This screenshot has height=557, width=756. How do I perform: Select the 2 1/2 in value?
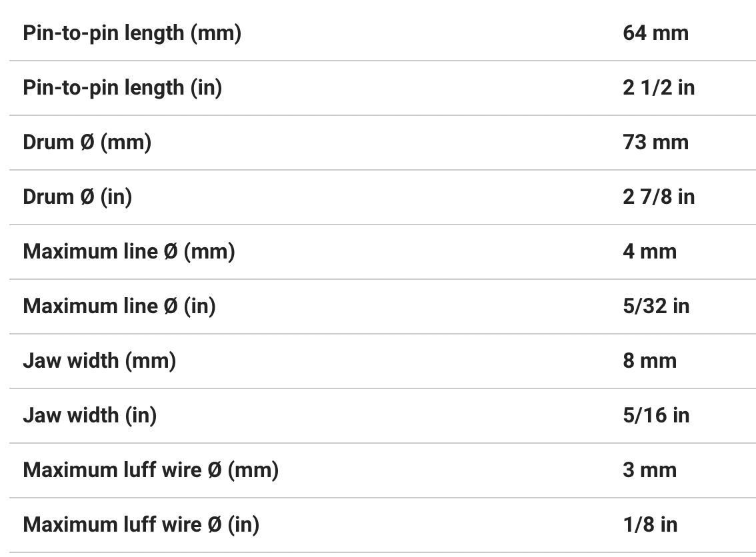tap(658, 87)
